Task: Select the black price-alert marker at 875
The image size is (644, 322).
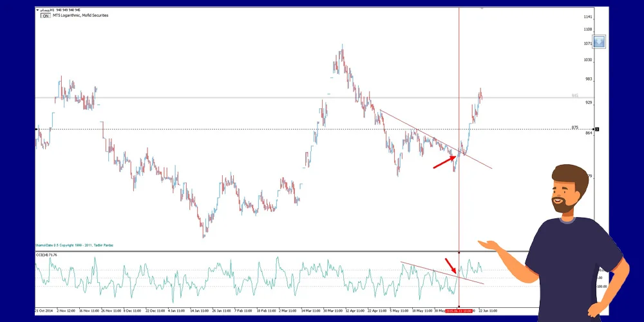Action: click(596, 129)
